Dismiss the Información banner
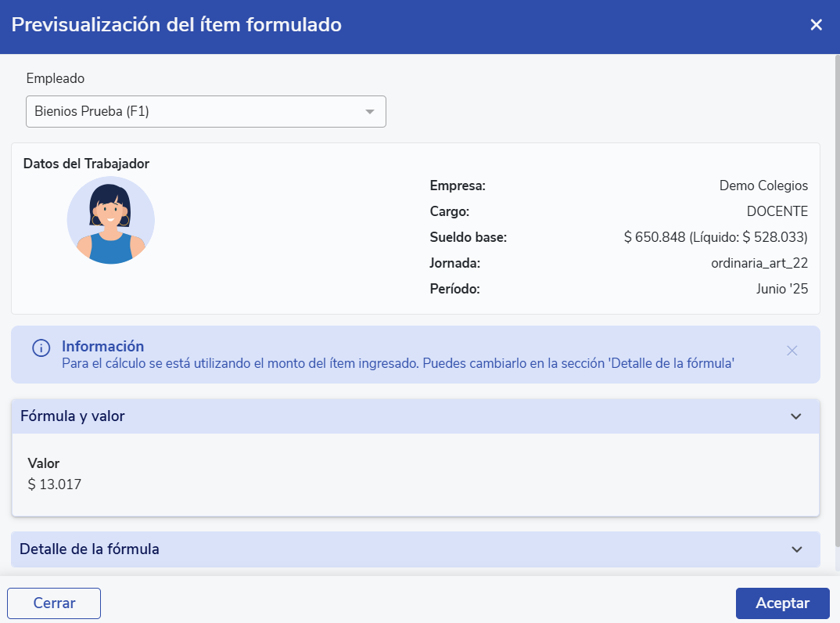The image size is (840, 623). (x=792, y=351)
